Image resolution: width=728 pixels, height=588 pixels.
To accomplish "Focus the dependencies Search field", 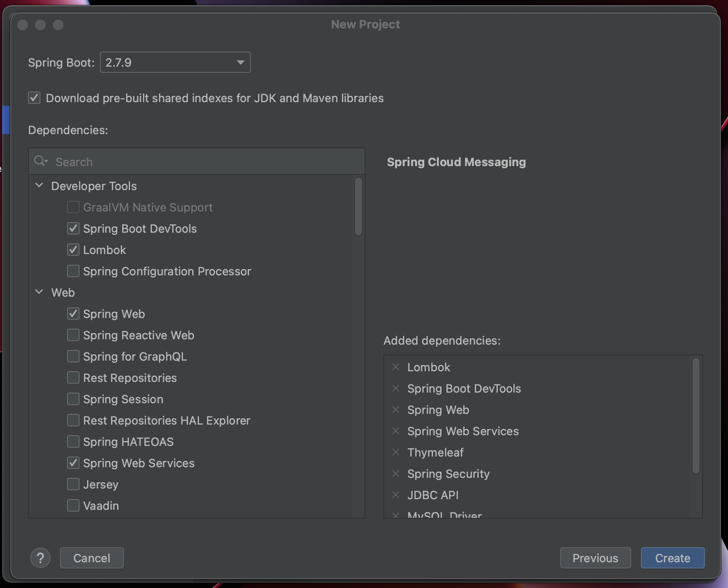I will point(197,162).
